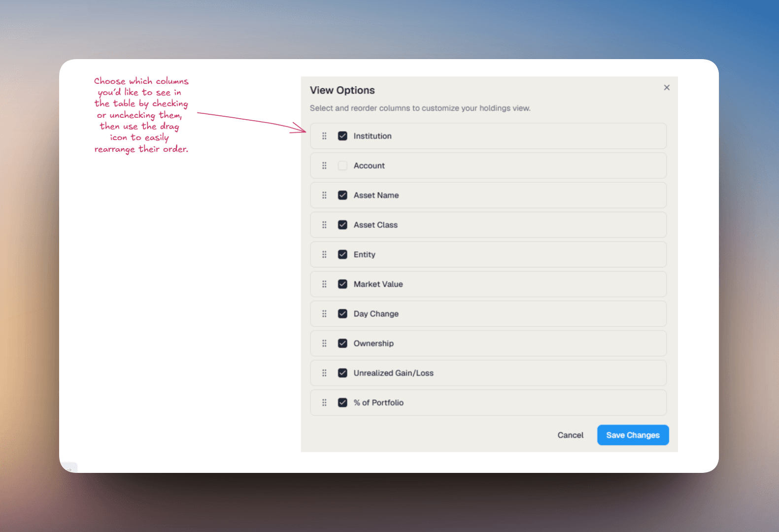779x532 pixels.
Task: Click drag handle for % of Portfolio row
Action: [324, 402]
